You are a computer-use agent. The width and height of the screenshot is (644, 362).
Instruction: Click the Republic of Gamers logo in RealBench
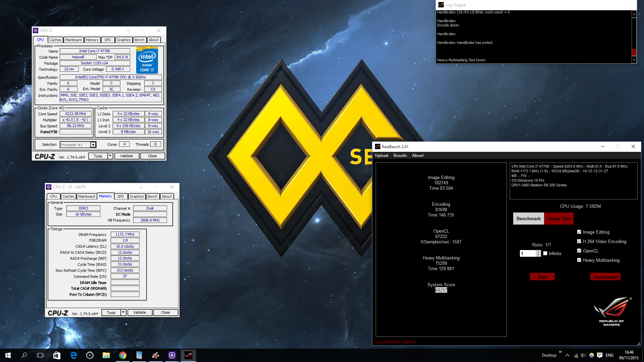612,311
